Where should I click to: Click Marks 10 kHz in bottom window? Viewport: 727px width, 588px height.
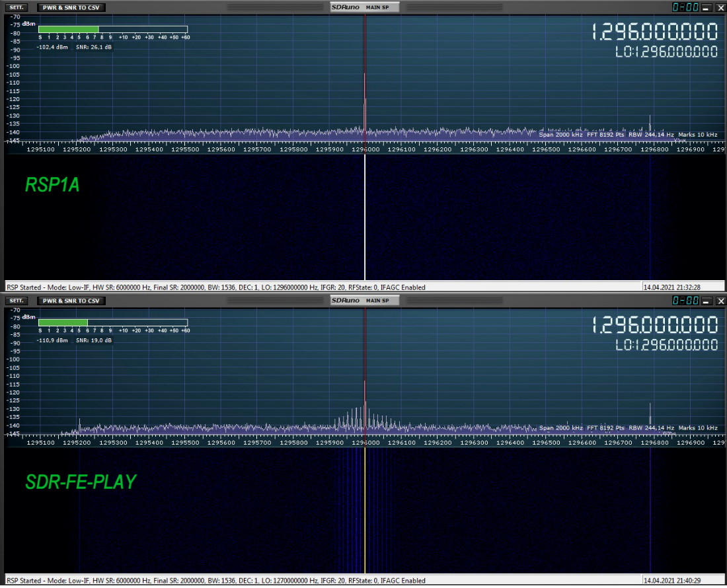698,428
